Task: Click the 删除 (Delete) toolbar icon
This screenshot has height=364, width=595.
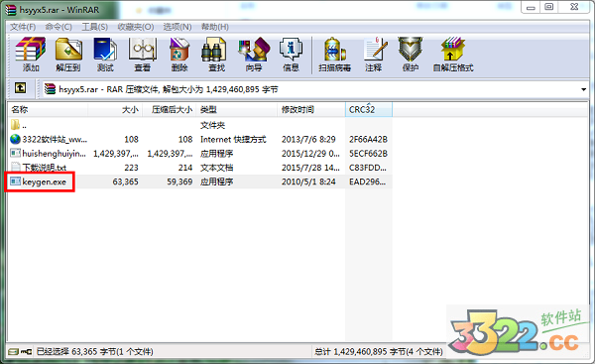Action: [179, 49]
